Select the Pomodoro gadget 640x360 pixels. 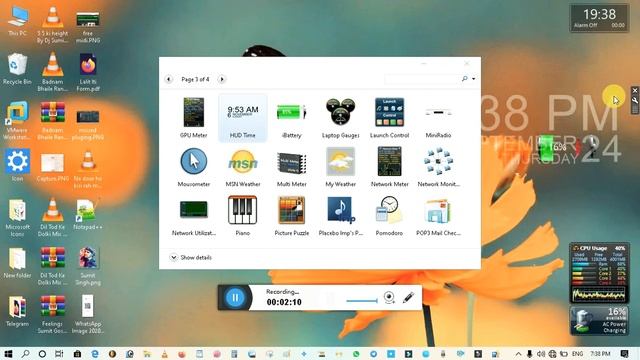click(x=389, y=216)
